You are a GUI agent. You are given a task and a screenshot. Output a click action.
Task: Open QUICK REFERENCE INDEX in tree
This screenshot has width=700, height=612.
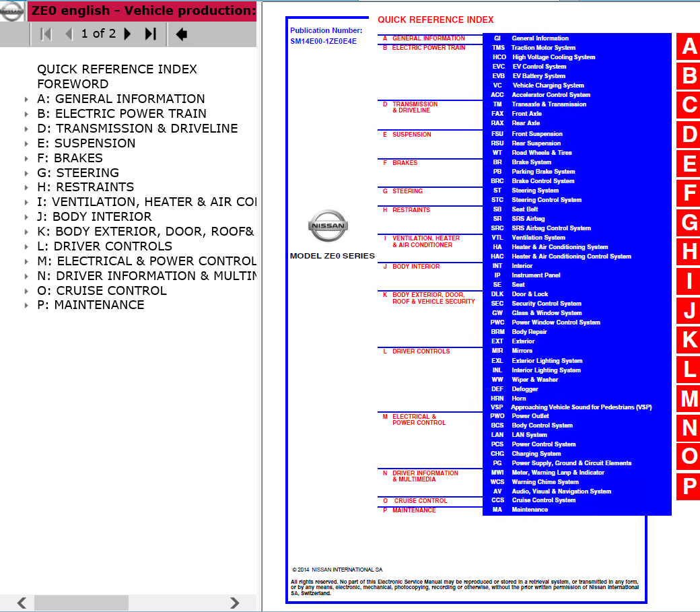coord(117,69)
